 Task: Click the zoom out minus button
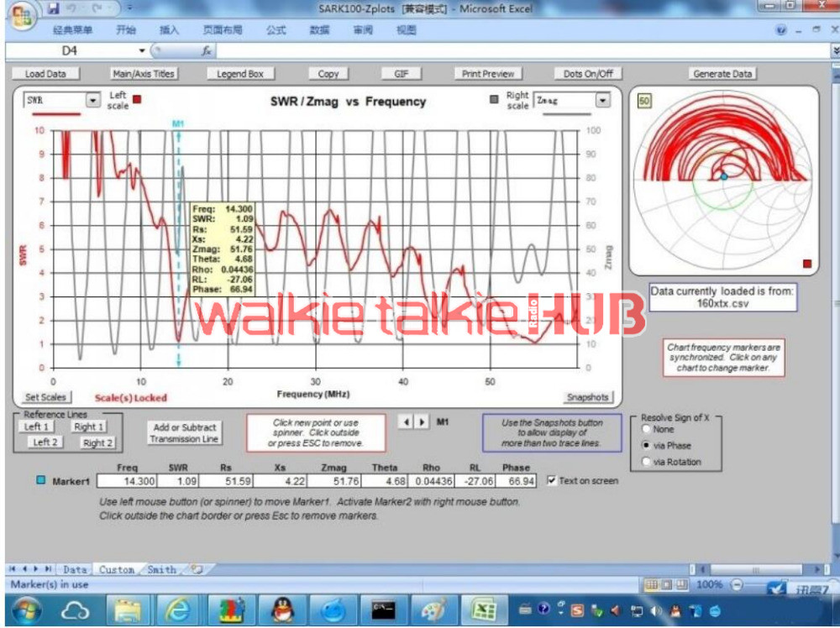pyautogui.click(x=737, y=585)
